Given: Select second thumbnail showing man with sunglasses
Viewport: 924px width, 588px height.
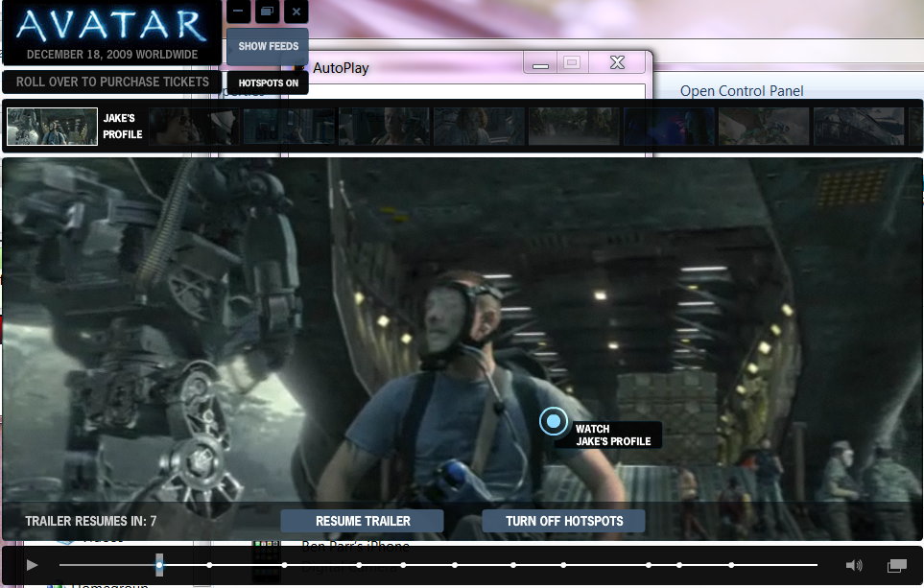Looking at the screenshot, I should (x=194, y=126).
